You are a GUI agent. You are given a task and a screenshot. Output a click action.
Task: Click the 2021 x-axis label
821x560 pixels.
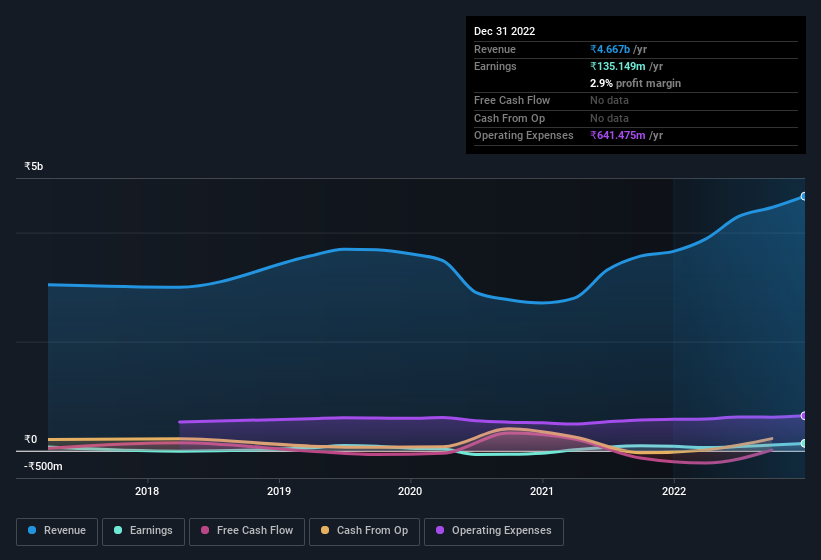pyautogui.click(x=541, y=491)
